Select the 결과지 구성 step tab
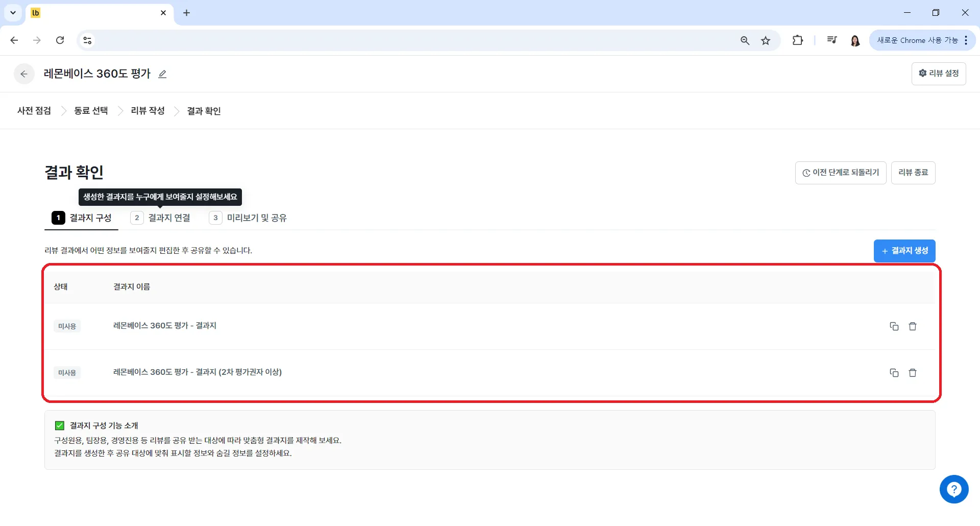The image size is (980, 526). click(82, 218)
